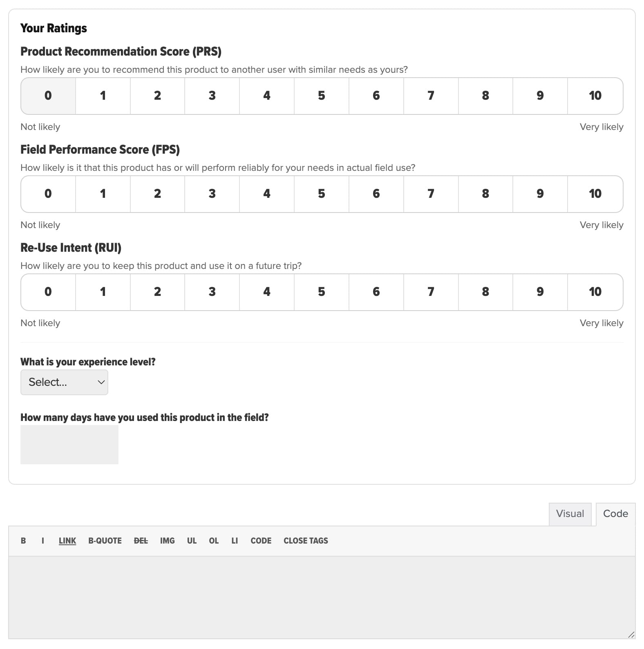Rate 3 on the Re-Use Intent scale

click(x=212, y=292)
